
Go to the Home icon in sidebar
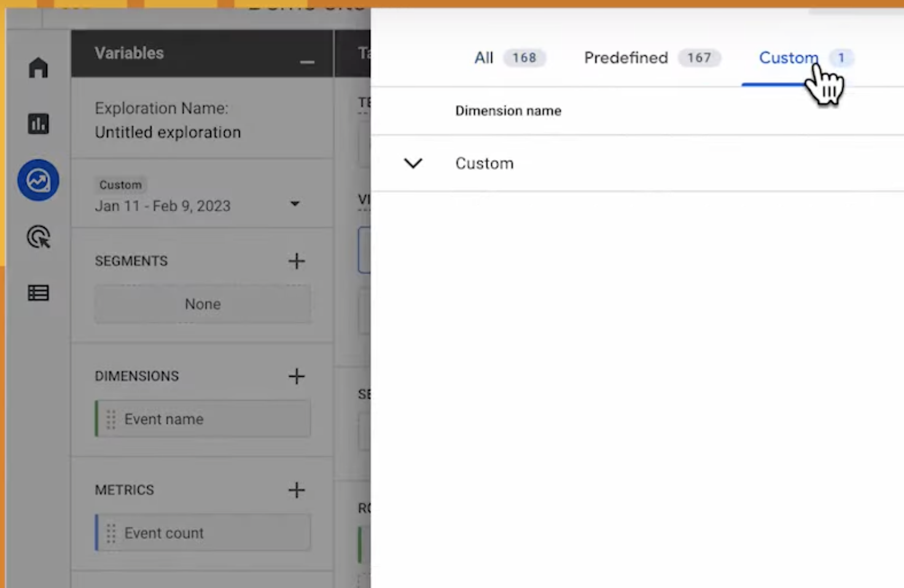click(x=38, y=68)
